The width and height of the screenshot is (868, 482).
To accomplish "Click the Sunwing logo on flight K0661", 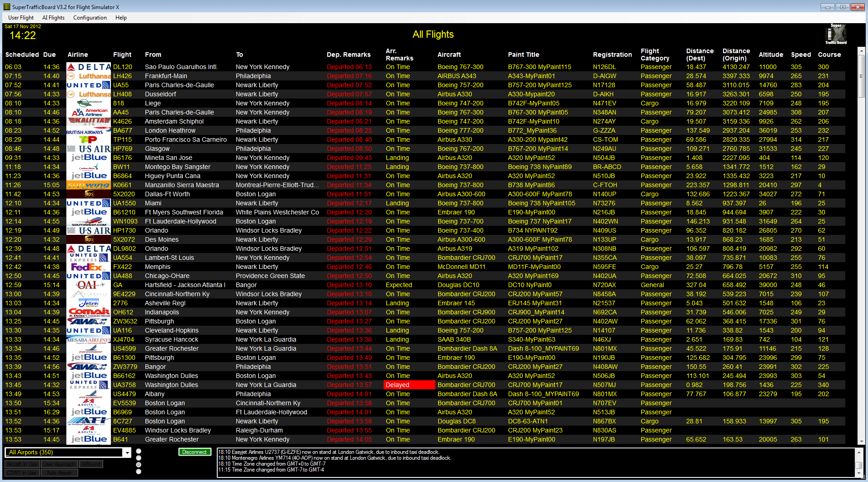I will tap(89, 185).
